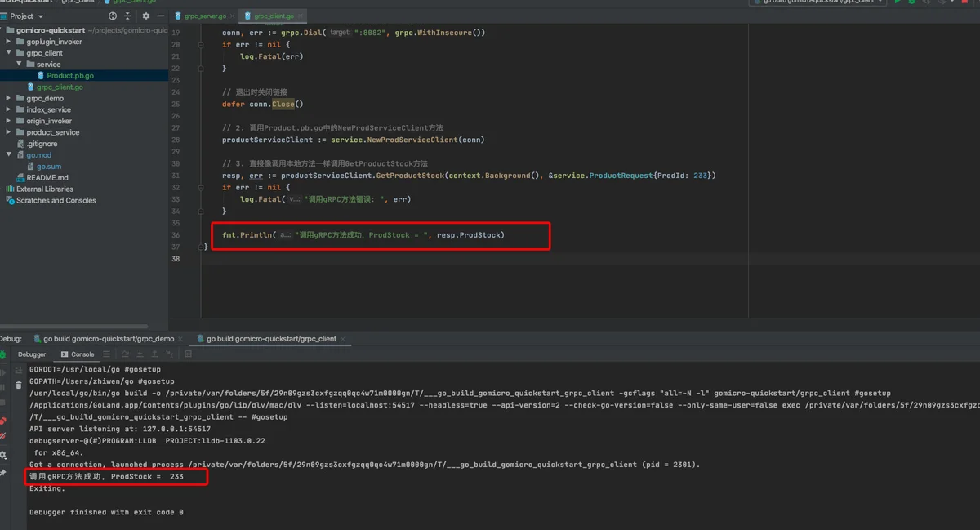The height and width of the screenshot is (530, 980).
Task: Select the product_service folder
Action: (x=53, y=132)
